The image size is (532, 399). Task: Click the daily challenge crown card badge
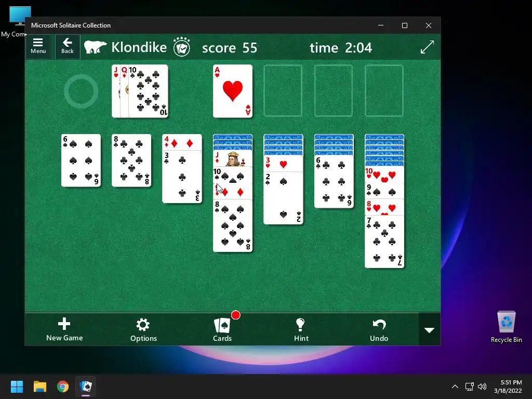coord(181,47)
